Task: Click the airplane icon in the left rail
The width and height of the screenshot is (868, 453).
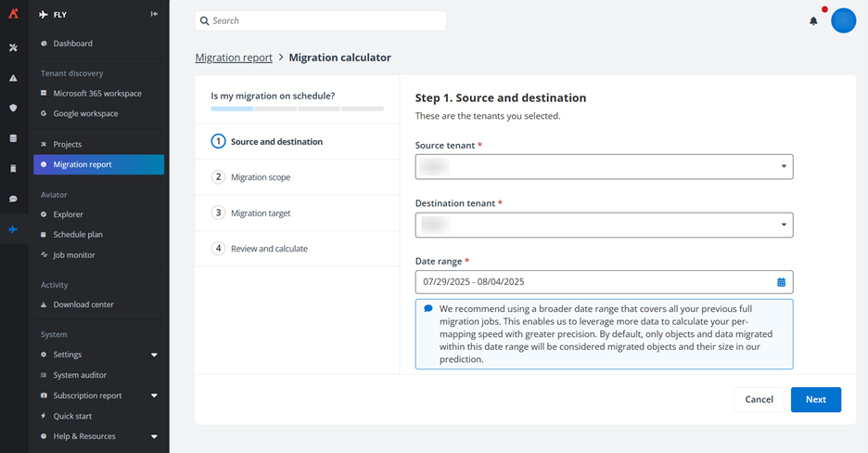Action: click(x=13, y=228)
